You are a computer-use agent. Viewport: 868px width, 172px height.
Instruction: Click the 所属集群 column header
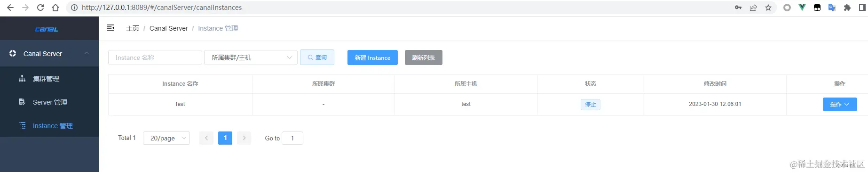pos(324,84)
